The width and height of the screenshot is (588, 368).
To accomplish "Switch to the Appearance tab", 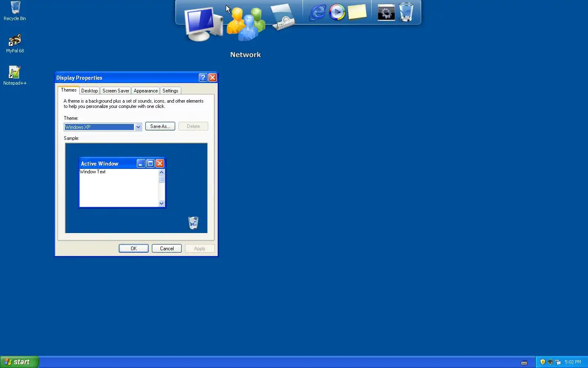I will coord(145,91).
